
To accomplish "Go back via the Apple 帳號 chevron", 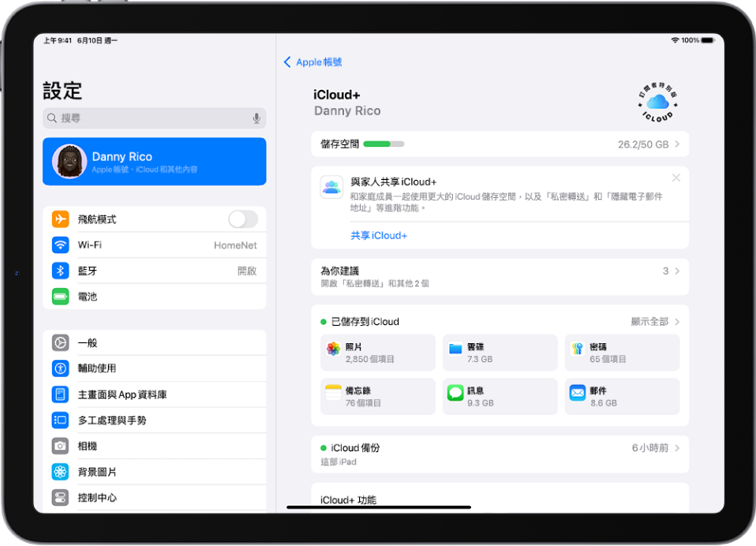I will click(287, 62).
